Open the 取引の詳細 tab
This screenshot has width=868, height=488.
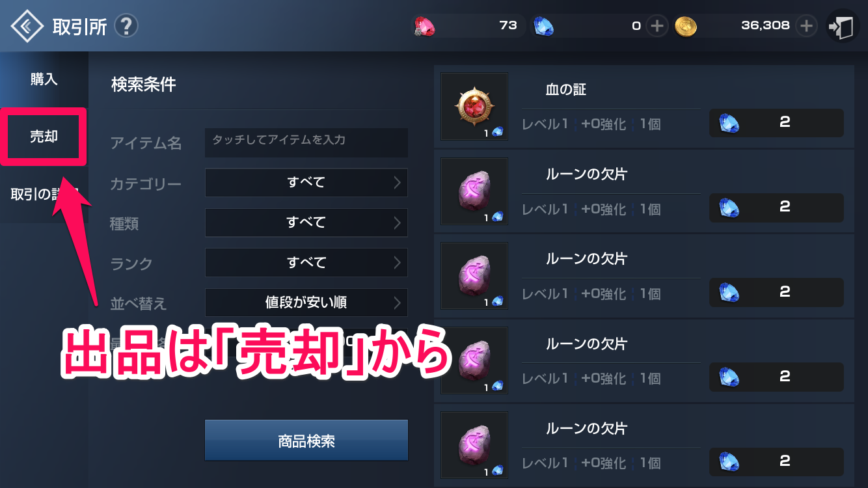(44, 195)
